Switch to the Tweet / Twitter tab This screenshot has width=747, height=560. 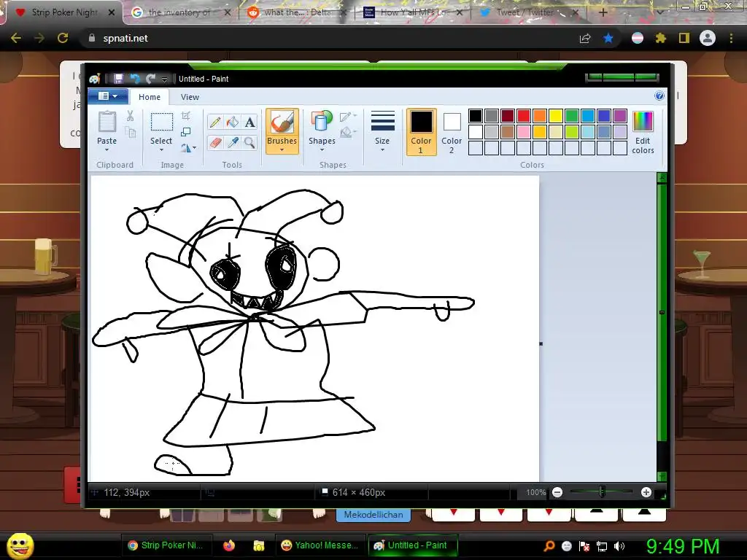[525, 12]
